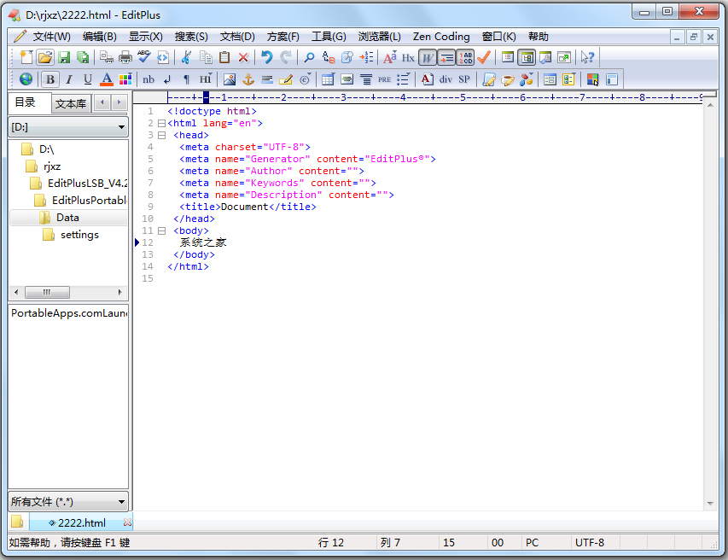Screen dimensions: 728x560
Task: Open the drive selection dropdown showing D:
Action: coord(68,125)
